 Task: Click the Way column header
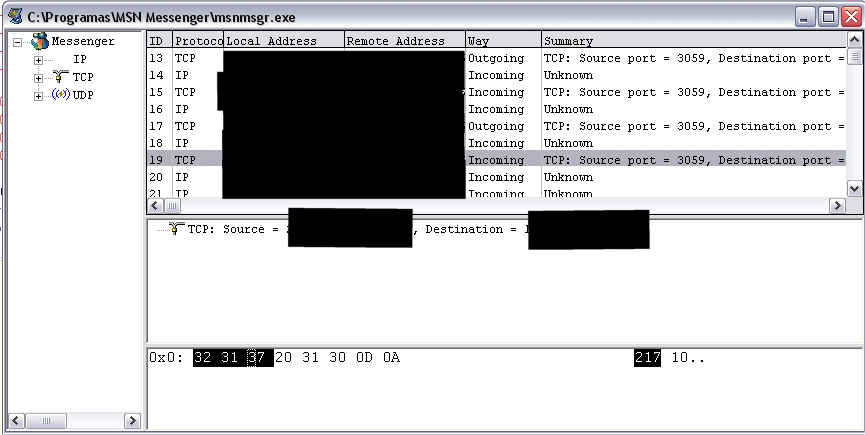tap(502, 41)
